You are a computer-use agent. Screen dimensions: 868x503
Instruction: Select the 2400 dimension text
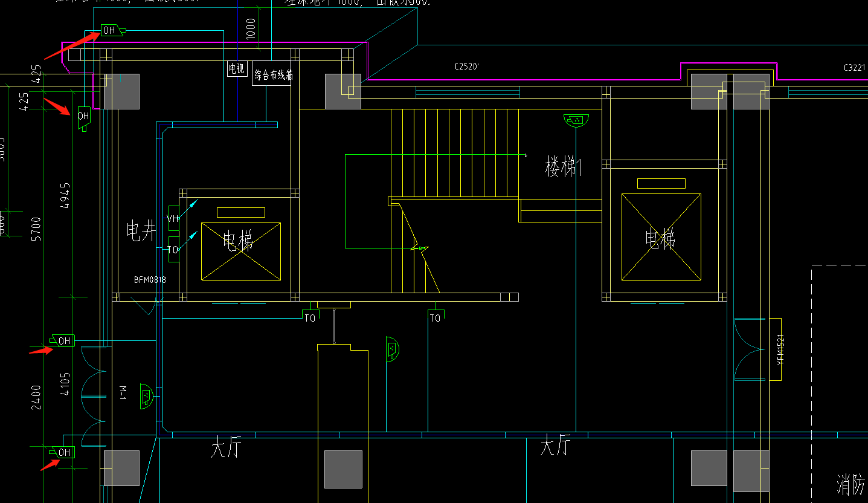36,397
